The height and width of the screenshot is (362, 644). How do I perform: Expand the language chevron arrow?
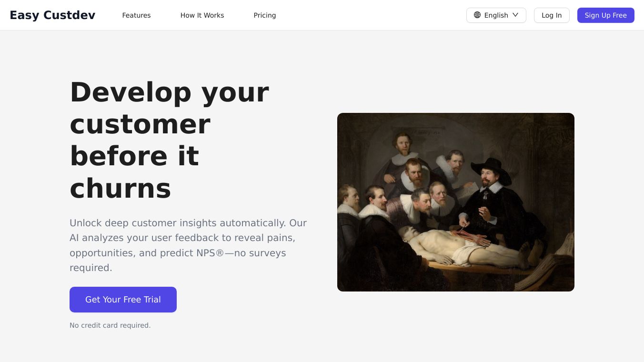click(515, 15)
